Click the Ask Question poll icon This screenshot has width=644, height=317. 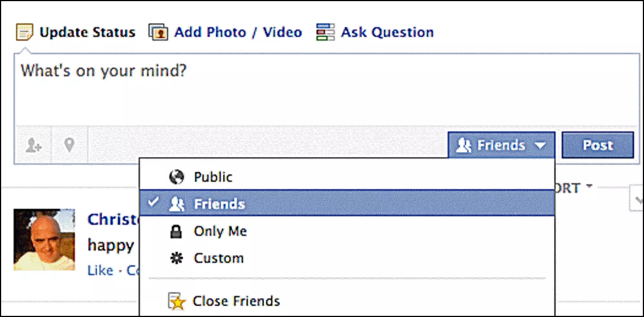325,32
